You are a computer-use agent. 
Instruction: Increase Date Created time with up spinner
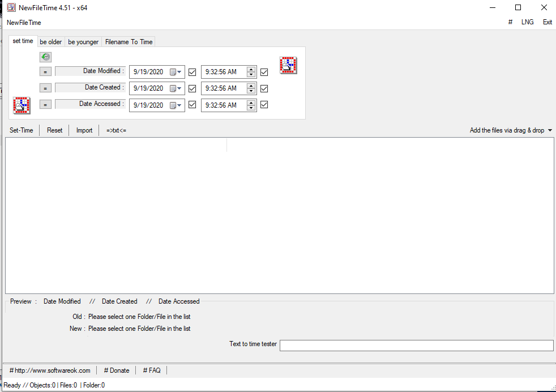pos(251,86)
